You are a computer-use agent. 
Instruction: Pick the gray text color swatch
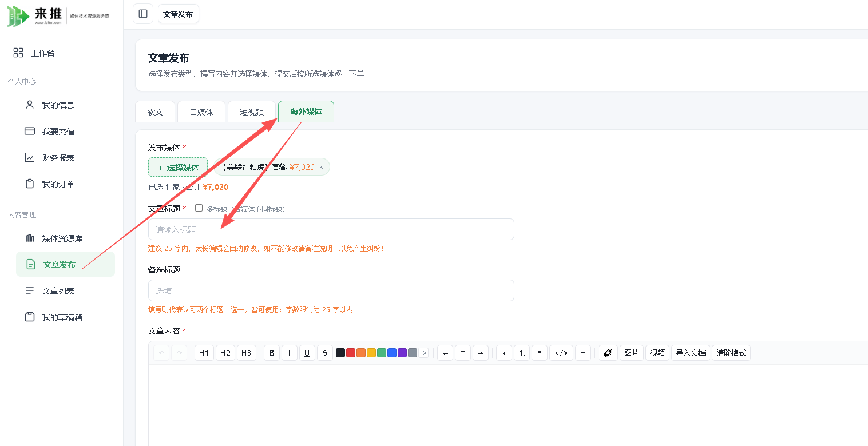click(413, 353)
